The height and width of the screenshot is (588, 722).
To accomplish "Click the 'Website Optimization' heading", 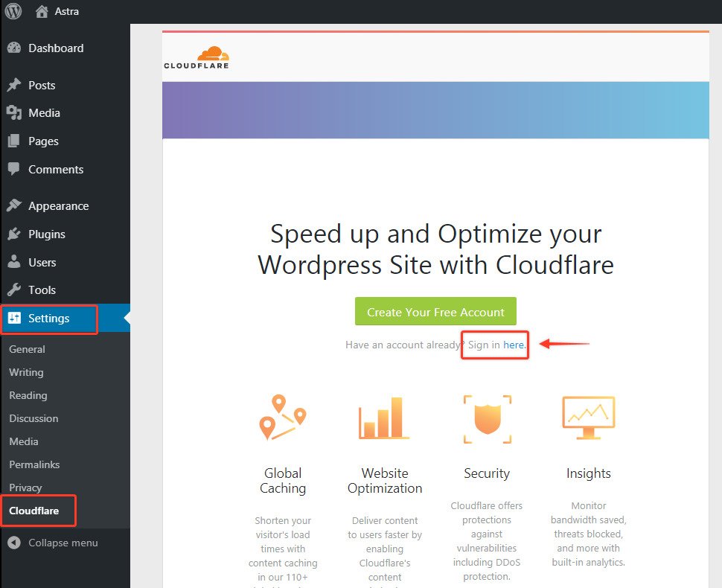I will 385,481.
